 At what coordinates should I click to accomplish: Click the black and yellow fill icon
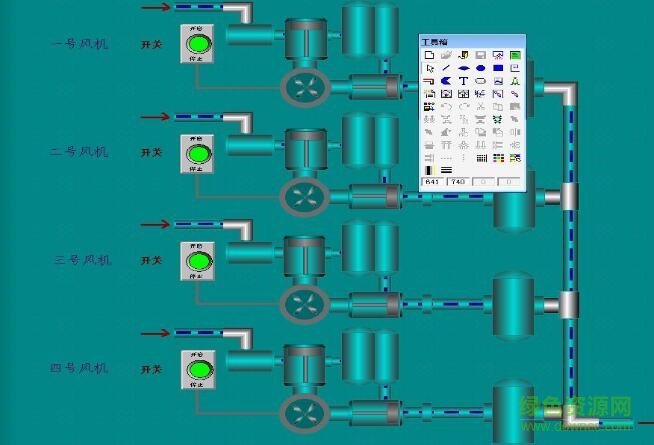(x=430, y=170)
